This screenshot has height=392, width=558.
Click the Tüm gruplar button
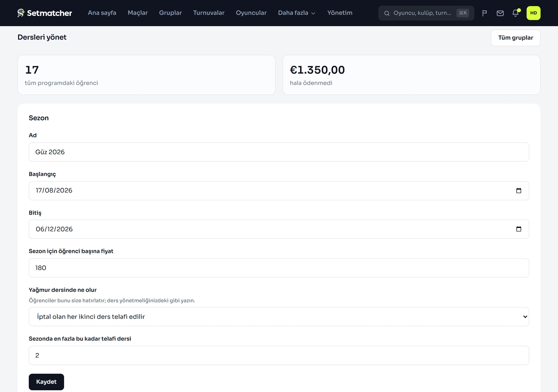(x=515, y=38)
